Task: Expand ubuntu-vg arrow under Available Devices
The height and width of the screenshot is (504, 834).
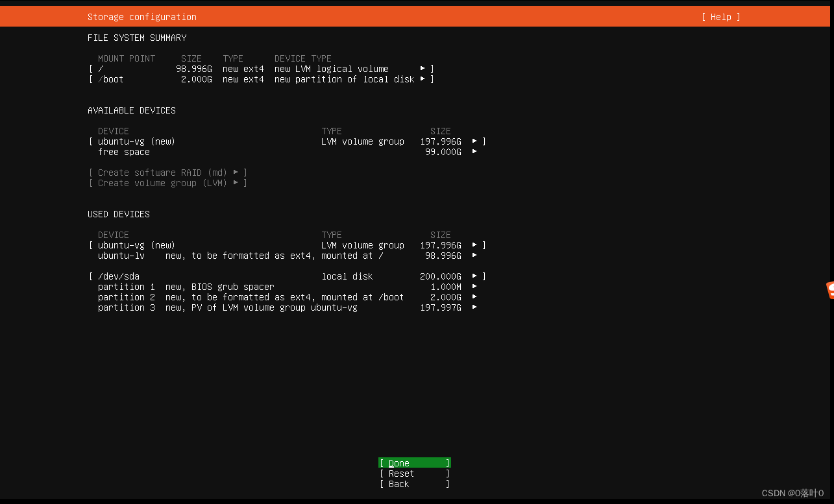Action: click(474, 141)
